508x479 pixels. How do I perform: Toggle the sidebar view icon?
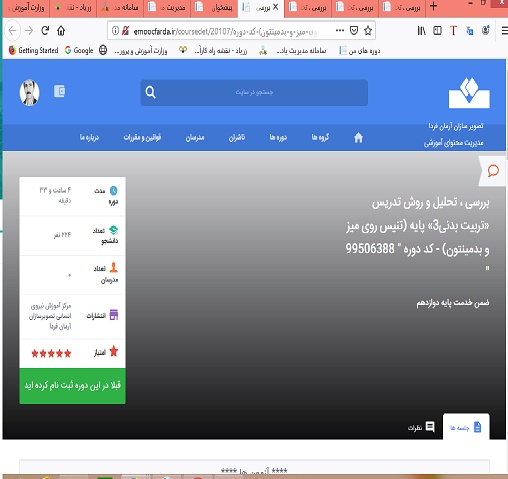tap(437, 31)
